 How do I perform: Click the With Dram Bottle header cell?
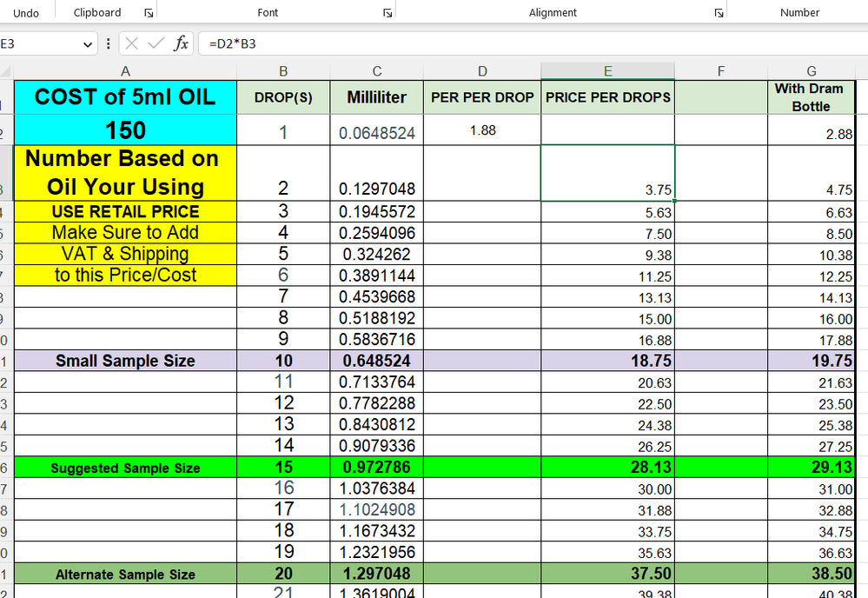click(x=811, y=97)
